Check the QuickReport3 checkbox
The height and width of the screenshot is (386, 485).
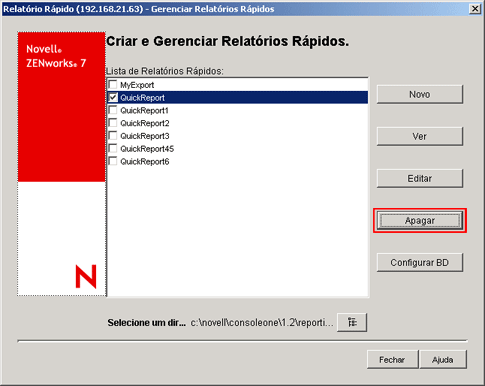(113, 136)
